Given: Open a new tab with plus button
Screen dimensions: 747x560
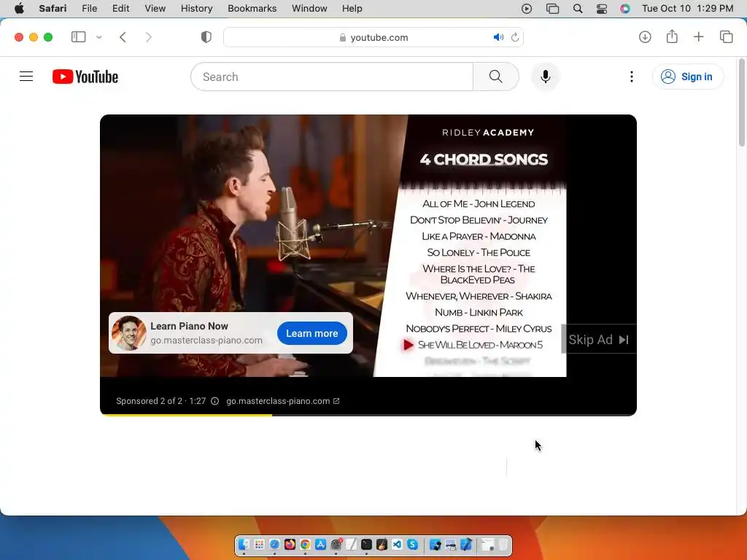Looking at the screenshot, I should pyautogui.click(x=698, y=36).
